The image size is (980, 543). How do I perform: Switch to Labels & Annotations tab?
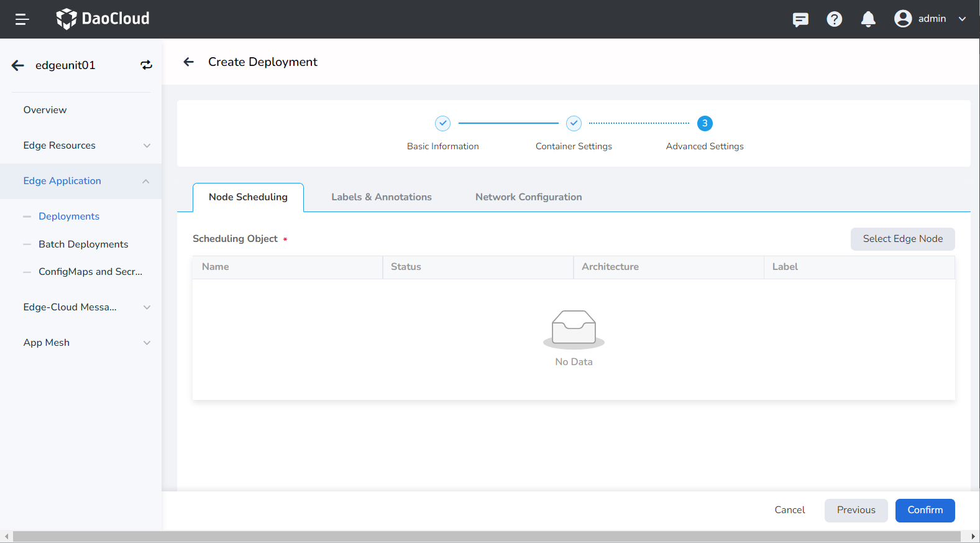(381, 197)
